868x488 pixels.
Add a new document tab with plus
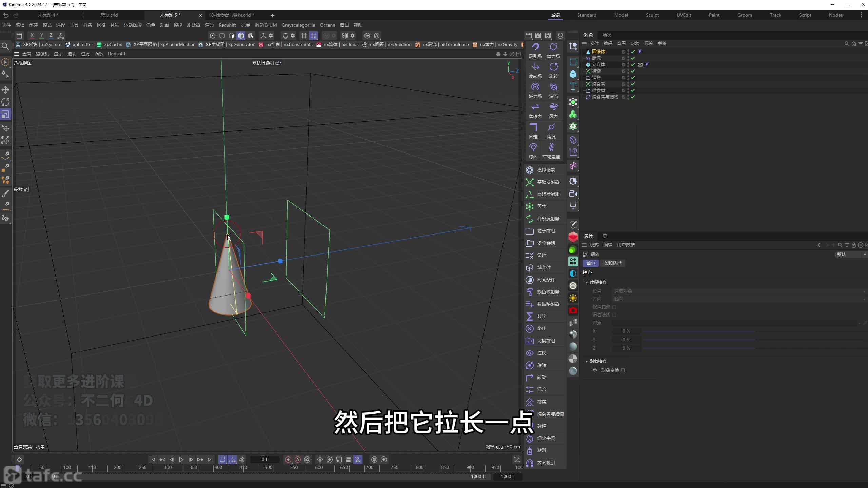pyautogui.click(x=272, y=15)
